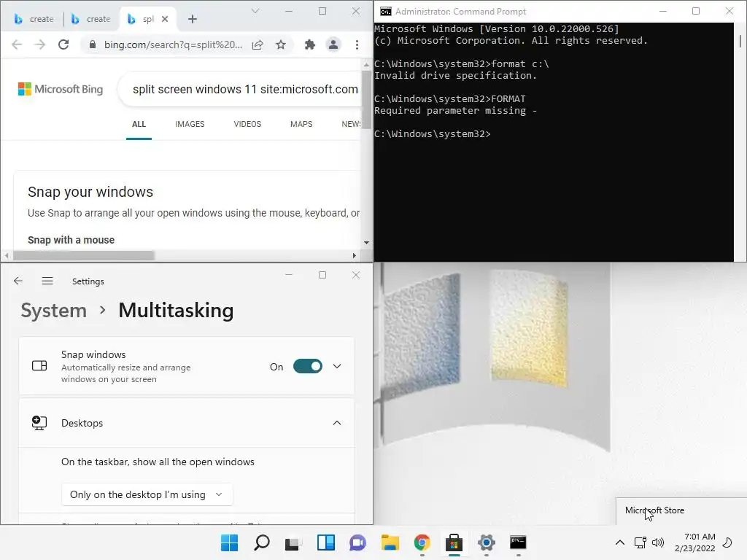Bookmark this page with the star icon
The image size is (747, 560).
pyautogui.click(x=281, y=44)
